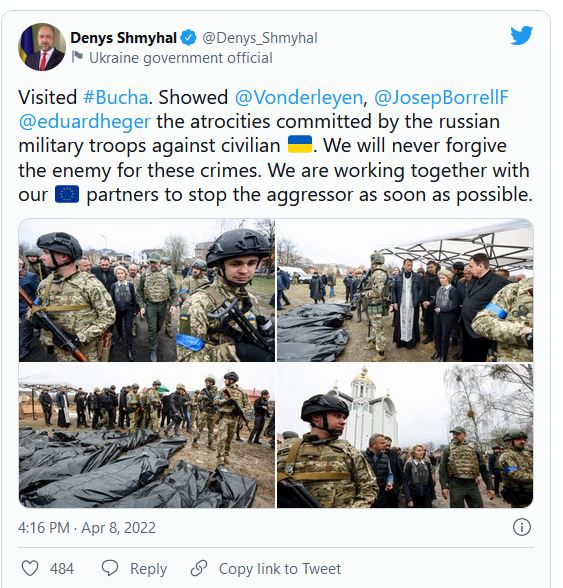
Task: Open the tweet info circle icon
Action: tap(521, 527)
